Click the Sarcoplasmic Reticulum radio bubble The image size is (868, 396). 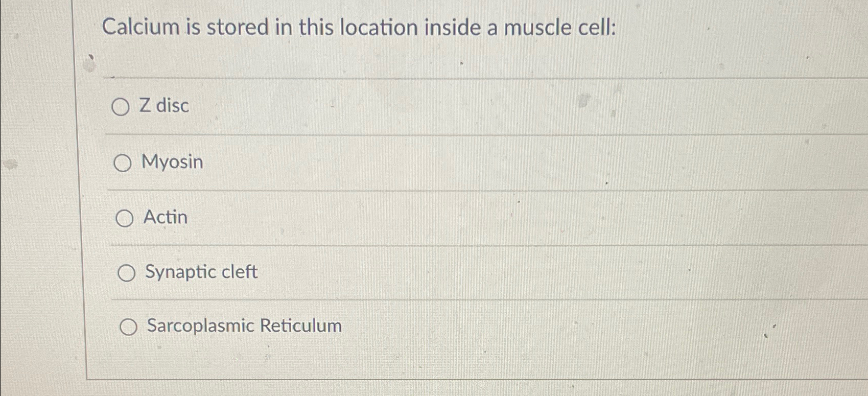click(127, 327)
